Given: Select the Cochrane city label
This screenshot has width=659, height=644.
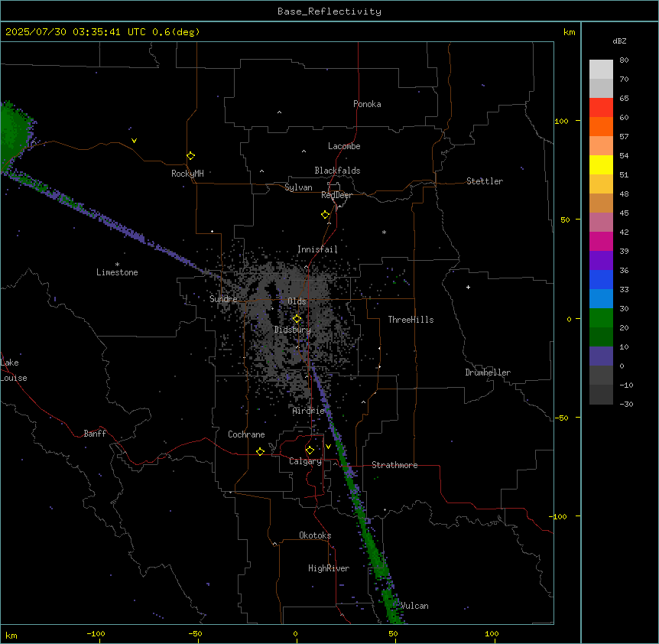Looking at the screenshot, I should (x=246, y=434).
